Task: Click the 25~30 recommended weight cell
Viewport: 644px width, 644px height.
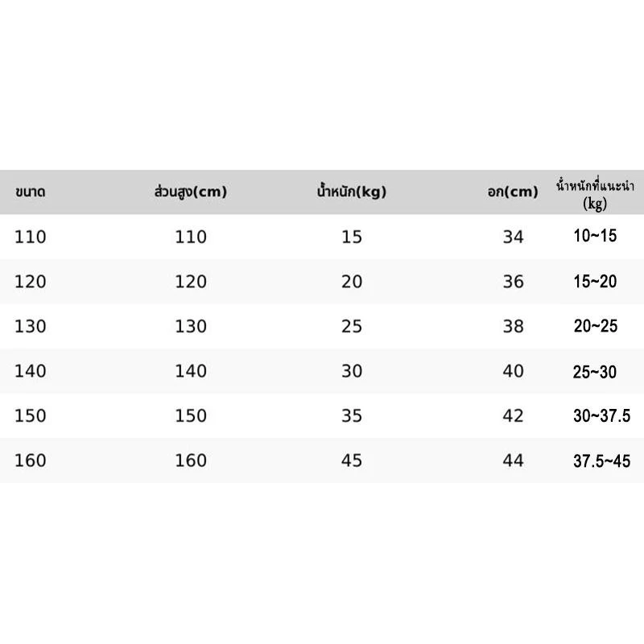Action: (x=595, y=372)
